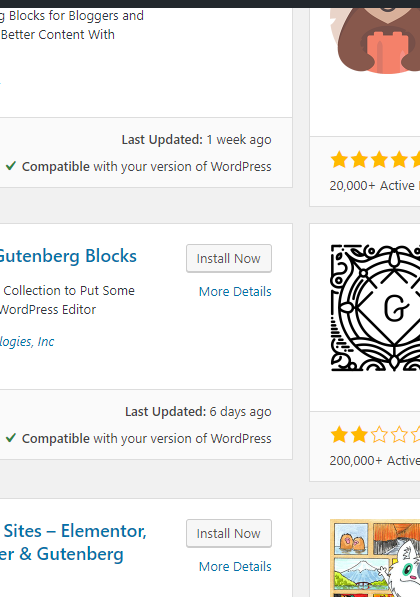Click green checkmark beside 1 week ago compatibility
The width and height of the screenshot is (420, 597).
tap(11, 166)
